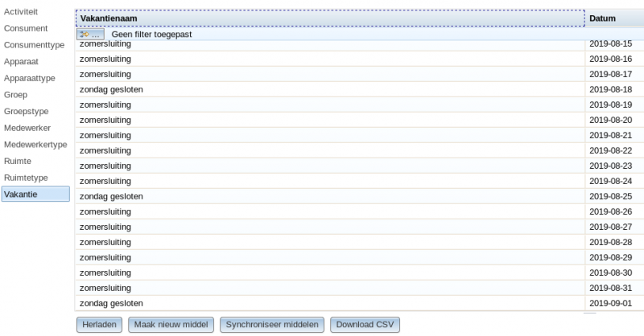Select zomersluiting row dated 2019-08-16
644x336 pixels.
click(359, 59)
